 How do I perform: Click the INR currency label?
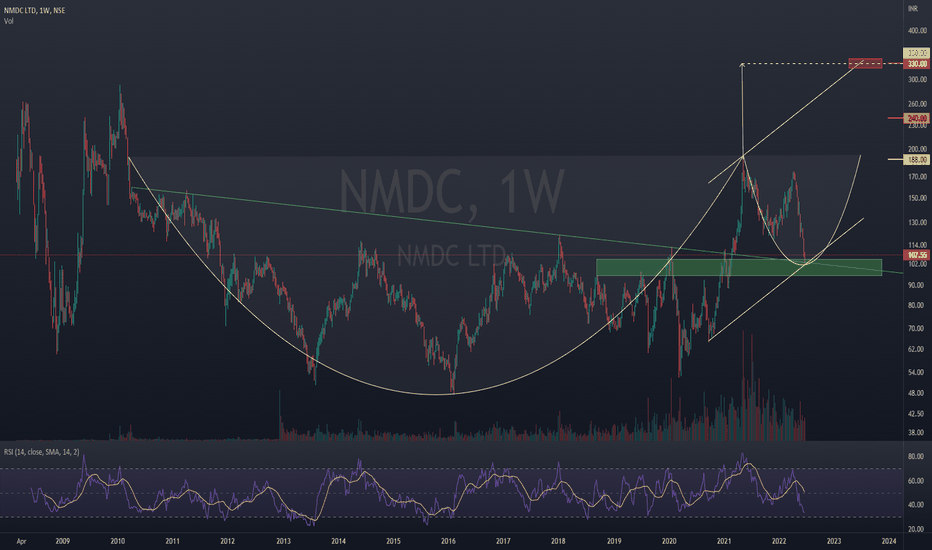(912, 9)
